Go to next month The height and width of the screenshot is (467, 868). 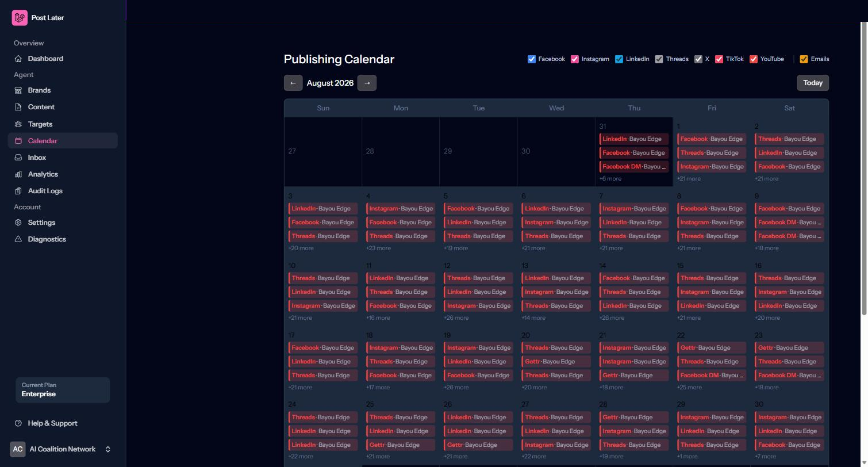coord(367,83)
